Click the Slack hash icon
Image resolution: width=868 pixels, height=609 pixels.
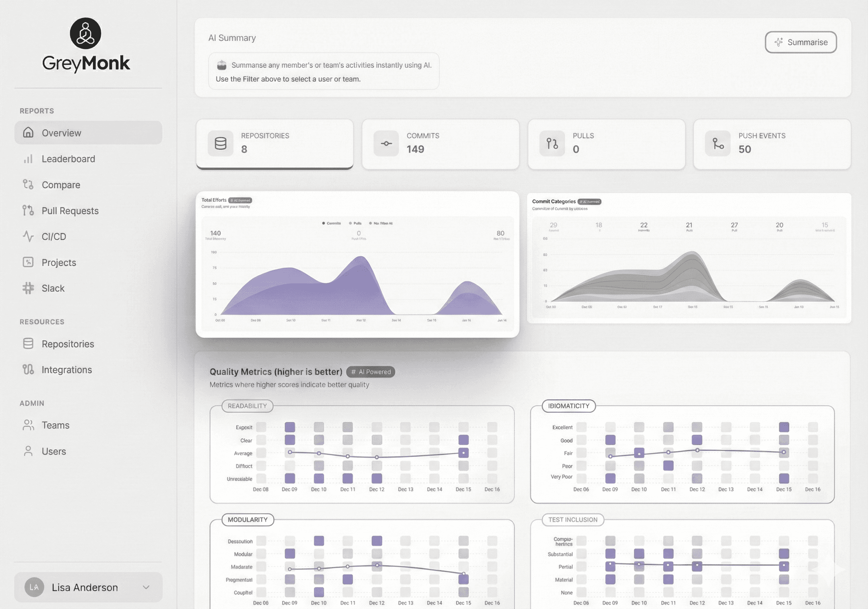pyautogui.click(x=28, y=288)
